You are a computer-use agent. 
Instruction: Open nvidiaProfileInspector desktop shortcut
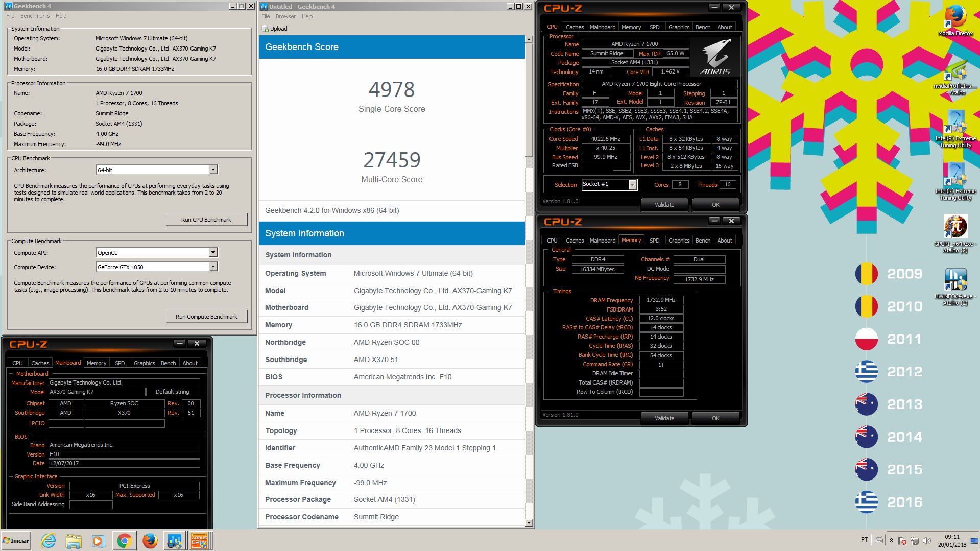coord(955,78)
